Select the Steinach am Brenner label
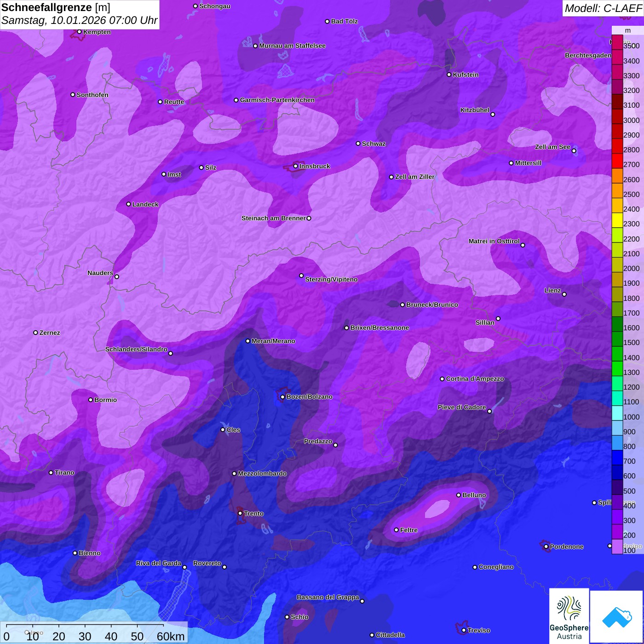The image size is (644, 644). (274, 218)
